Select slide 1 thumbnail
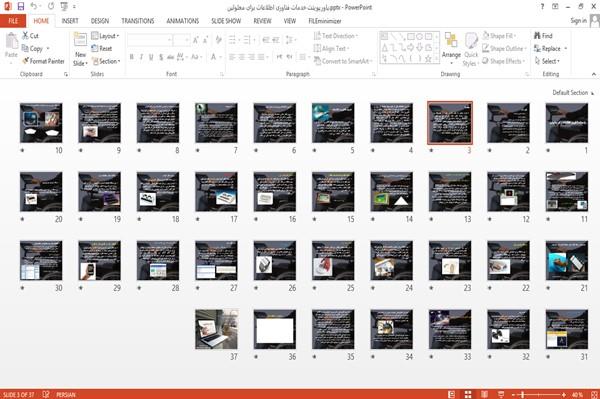600x399 pixels. click(567, 123)
